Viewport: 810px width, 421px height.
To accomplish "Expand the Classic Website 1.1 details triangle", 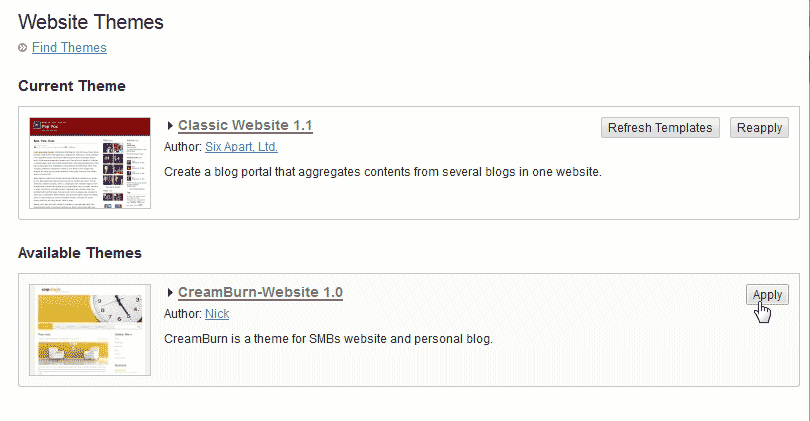I will coord(171,126).
